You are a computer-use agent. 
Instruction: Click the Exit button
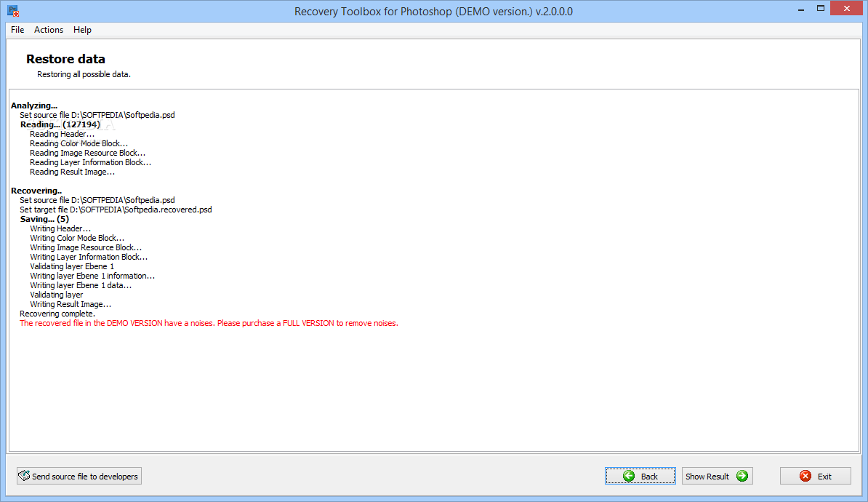(816, 476)
